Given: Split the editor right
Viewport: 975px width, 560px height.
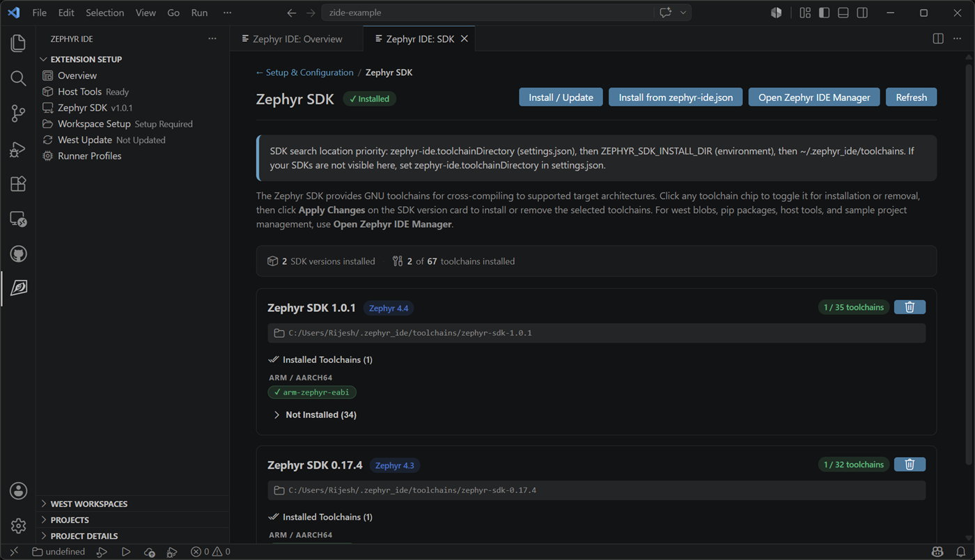Looking at the screenshot, I should click(x=938, y=39).
